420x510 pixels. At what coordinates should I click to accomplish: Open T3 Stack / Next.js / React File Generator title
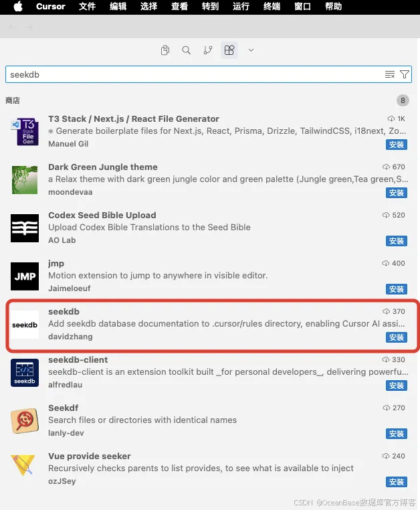pos(134,118)
